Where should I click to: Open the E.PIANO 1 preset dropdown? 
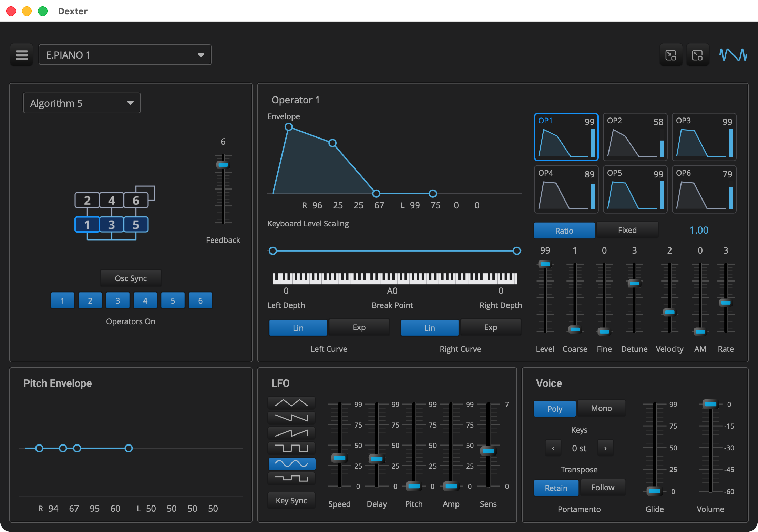point(125,55)
